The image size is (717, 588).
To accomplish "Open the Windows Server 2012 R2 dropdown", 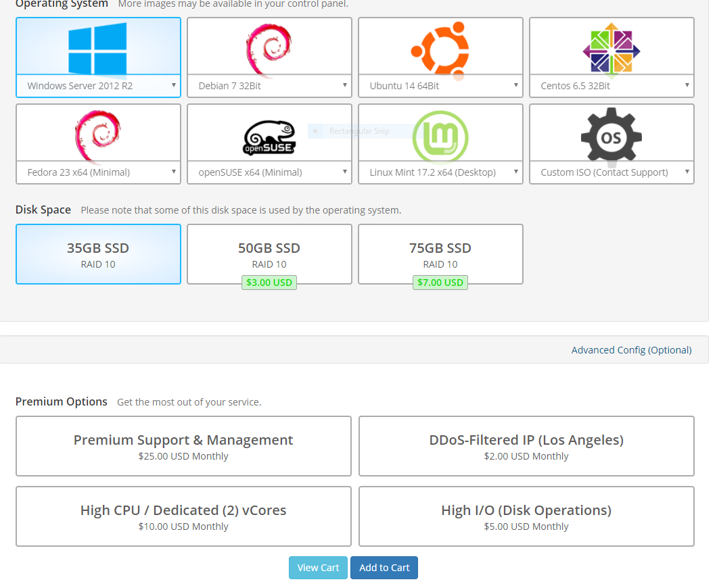I will [98, 86].
